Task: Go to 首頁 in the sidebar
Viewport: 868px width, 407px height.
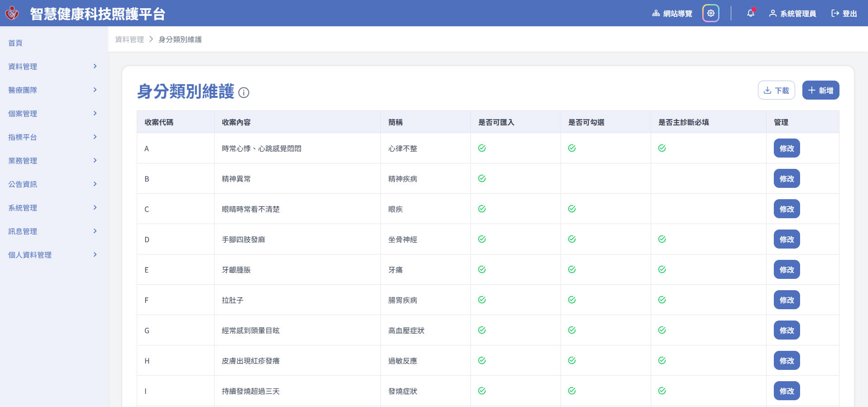Action: click(x=15, y=43)
